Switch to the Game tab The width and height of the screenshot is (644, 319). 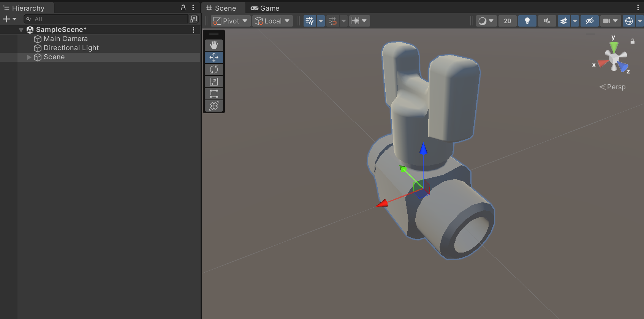pos(265,8)
